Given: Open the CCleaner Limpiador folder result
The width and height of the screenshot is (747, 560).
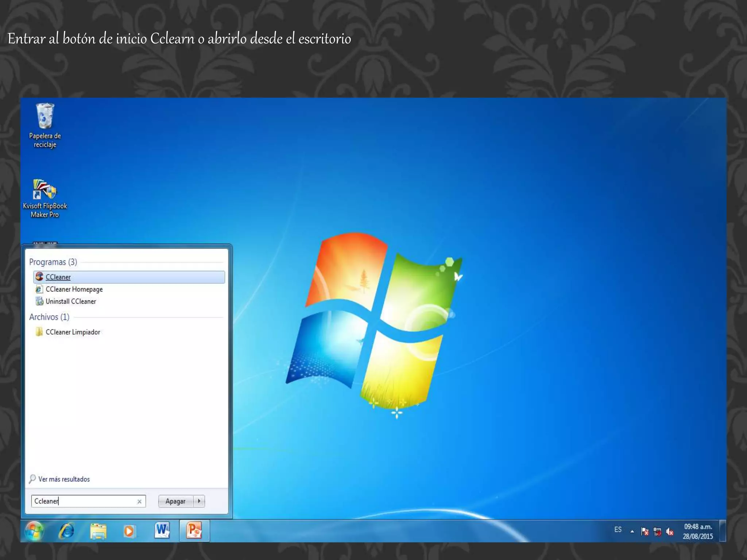Looking at the screenshot, I should coord(73,332).
